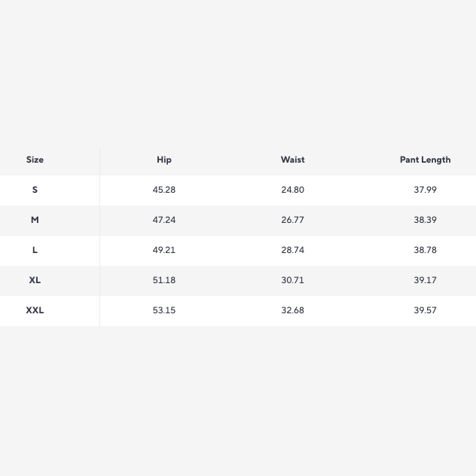476x476 pixels.
Task: Click pant length value 37.99
Action: point(425,190)
